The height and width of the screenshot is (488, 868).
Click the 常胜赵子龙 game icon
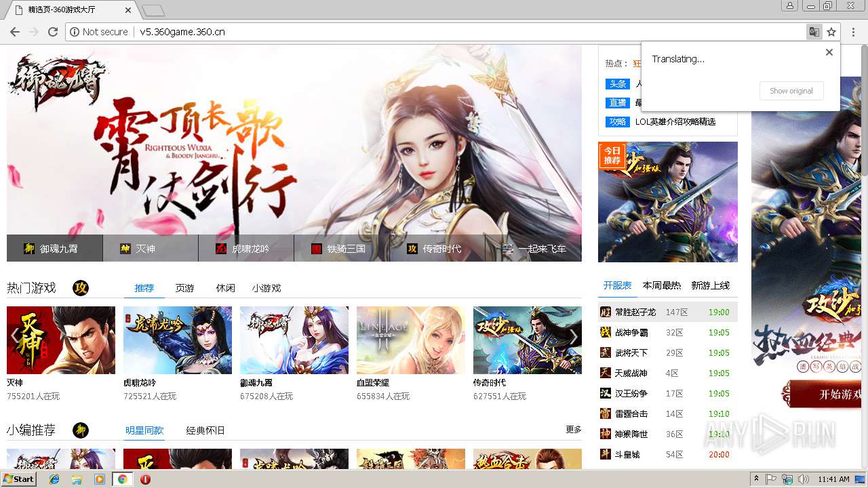click(x=606, y=312)
